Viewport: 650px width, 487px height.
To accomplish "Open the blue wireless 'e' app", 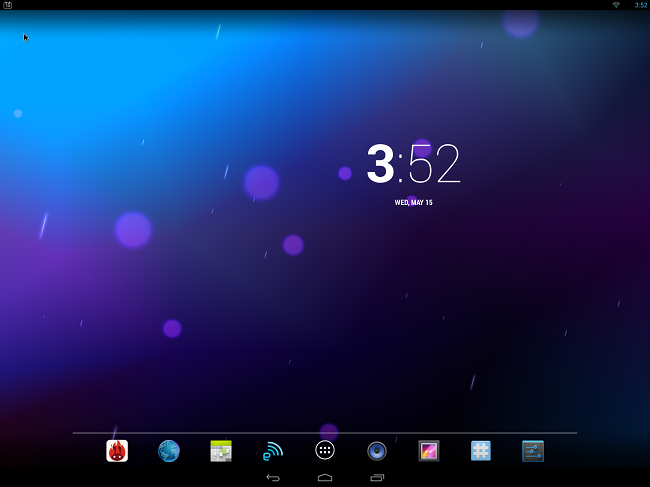I will coord(273,451).
